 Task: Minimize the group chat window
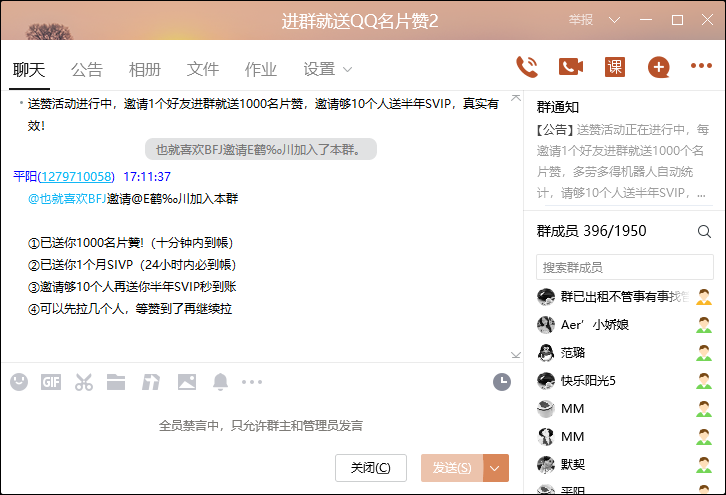click(646, 20)
